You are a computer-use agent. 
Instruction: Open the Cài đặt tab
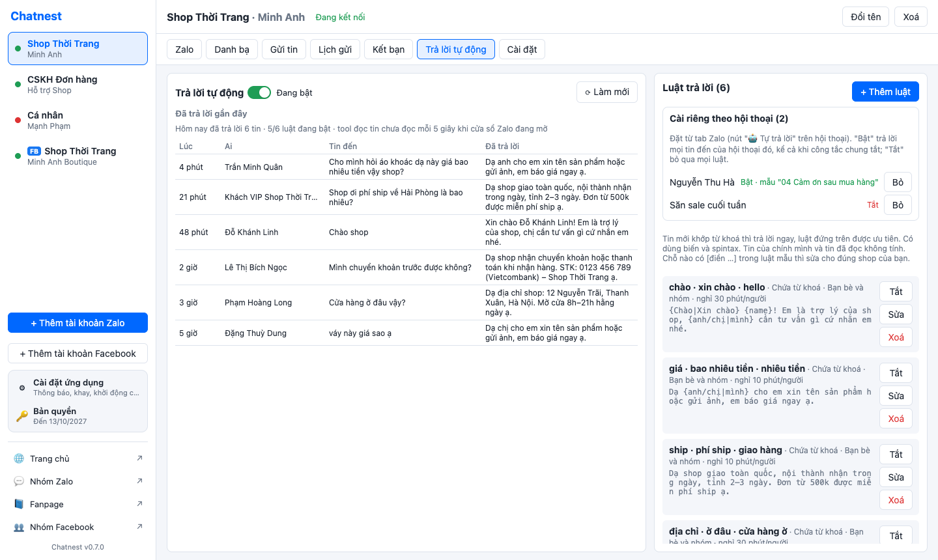click(522, 49)
